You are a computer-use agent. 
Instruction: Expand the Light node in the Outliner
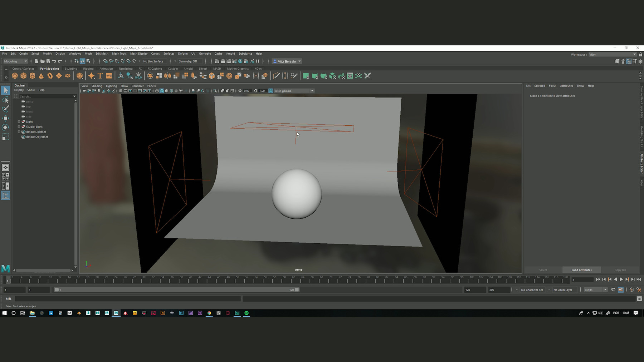(x=19, y=122)
